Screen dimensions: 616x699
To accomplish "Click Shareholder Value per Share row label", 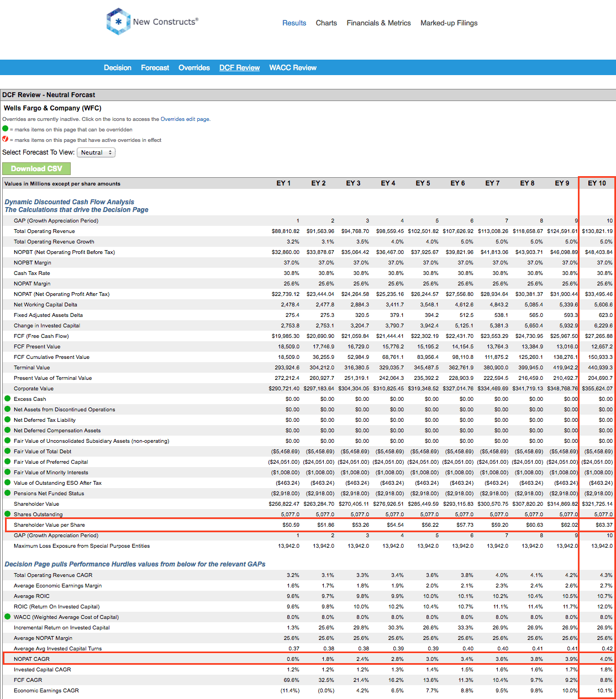I will [49, 525].
